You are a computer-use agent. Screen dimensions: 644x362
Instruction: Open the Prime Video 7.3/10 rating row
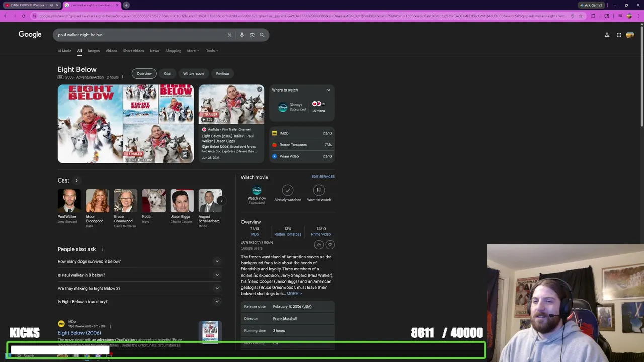pos(302,156)
